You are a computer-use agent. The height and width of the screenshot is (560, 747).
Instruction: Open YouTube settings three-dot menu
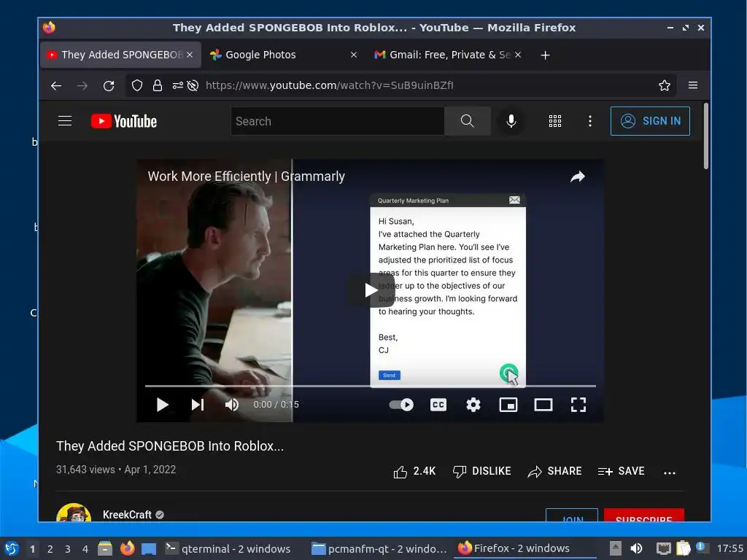589,121
